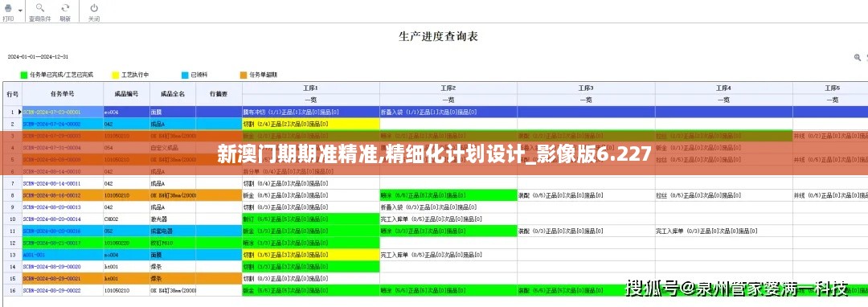Click the 成品编号 column header
The width and height of the screenshot is (868, 307).
click(126, 94)
